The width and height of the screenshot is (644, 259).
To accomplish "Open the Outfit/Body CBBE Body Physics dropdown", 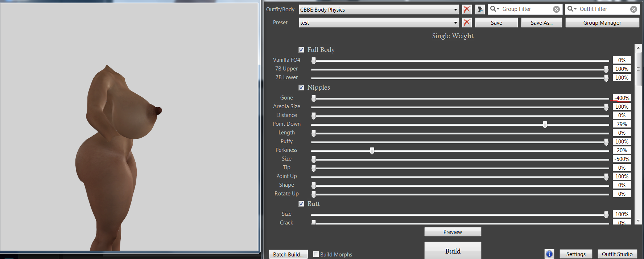I will tap(379, 10).
